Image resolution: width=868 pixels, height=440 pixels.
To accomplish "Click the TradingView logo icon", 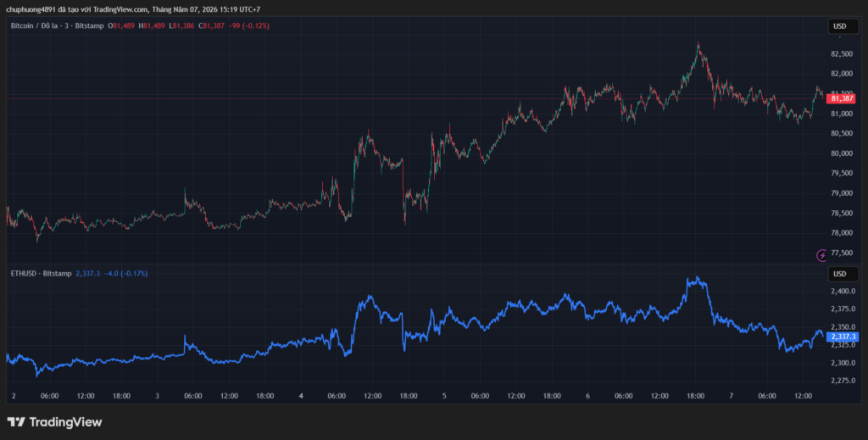I will (x=16, y=422).
